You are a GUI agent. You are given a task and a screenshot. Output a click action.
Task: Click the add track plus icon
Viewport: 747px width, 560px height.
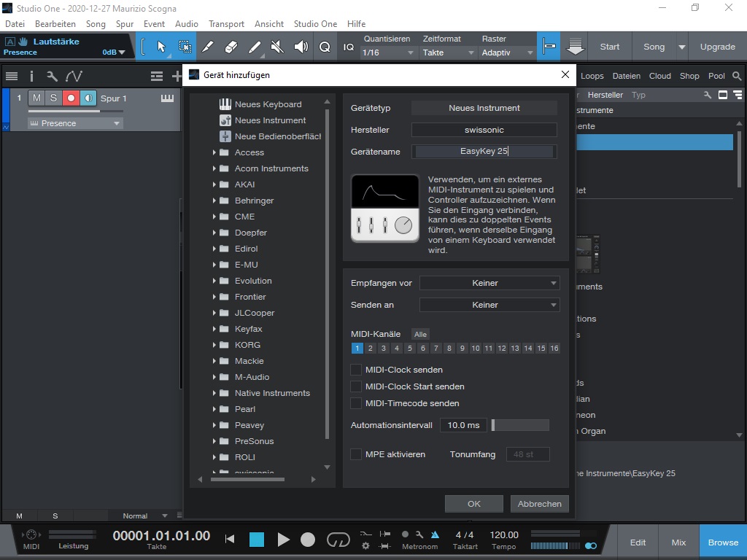(x=177, y=76)
